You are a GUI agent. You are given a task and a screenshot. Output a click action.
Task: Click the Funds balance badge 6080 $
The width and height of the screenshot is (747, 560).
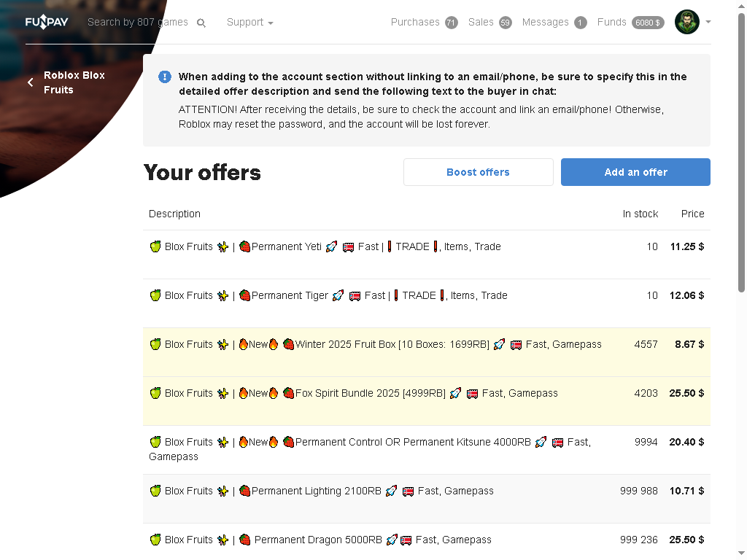point(648,23)
